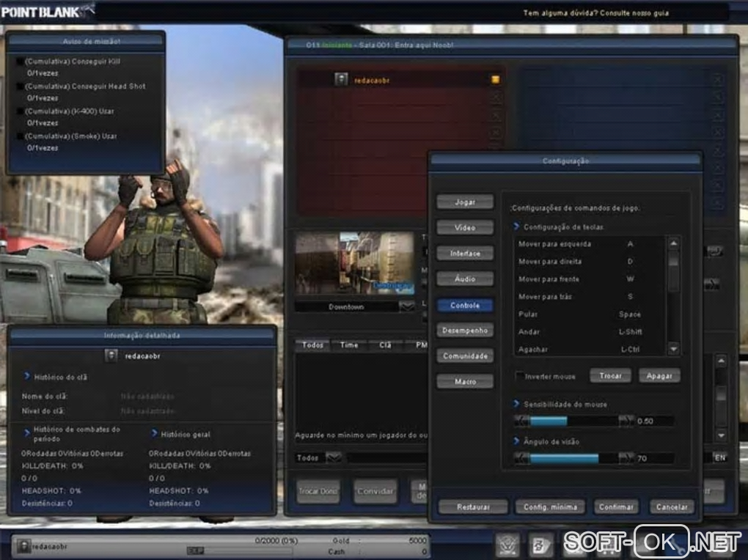The height and width of the screenshot is (560, 748).
Task: Click the chat scrollbar up arrow
Action: tap(721, 361)
